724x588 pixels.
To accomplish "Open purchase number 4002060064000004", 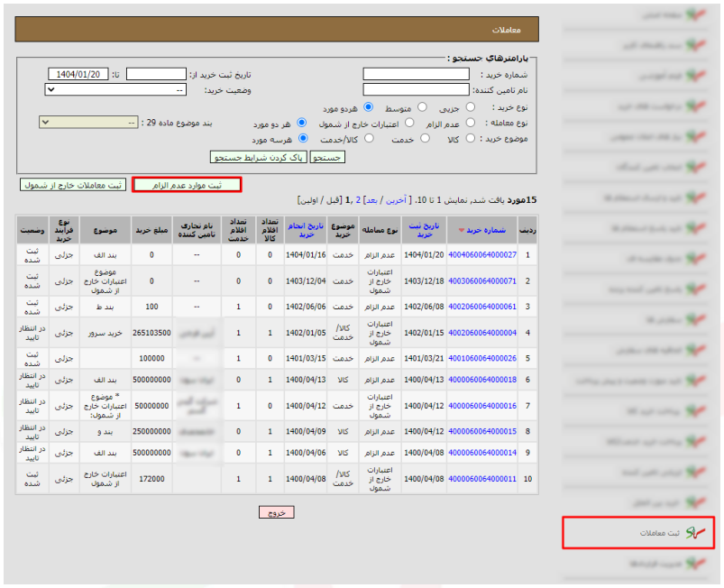I will pos(482,333).
